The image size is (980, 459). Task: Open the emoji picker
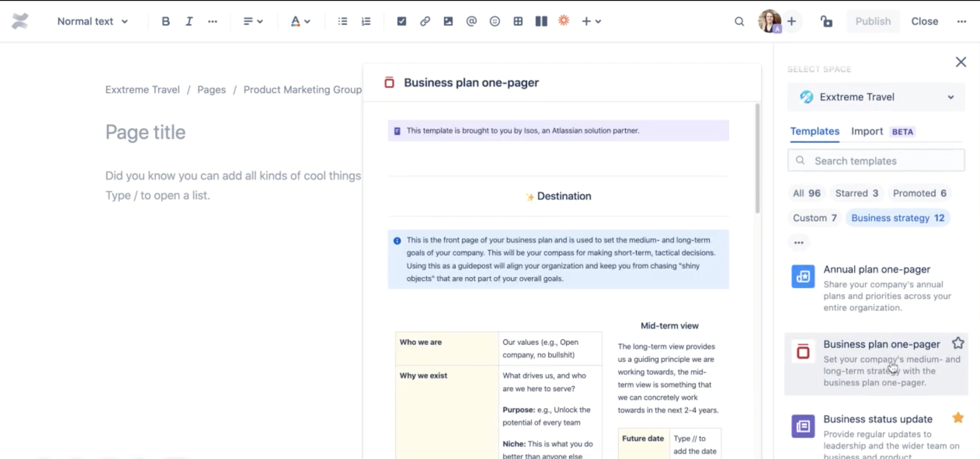tap(495, 21)
